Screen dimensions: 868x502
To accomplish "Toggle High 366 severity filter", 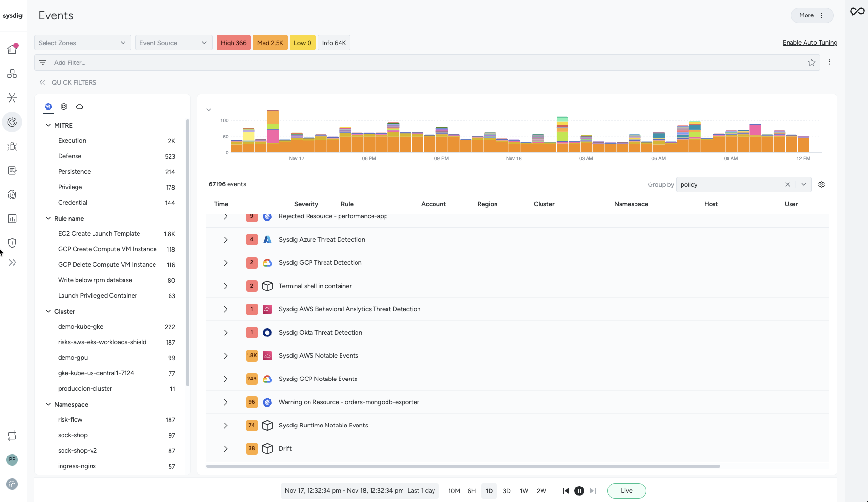I will pyautogui.click(x=233, y=43).
